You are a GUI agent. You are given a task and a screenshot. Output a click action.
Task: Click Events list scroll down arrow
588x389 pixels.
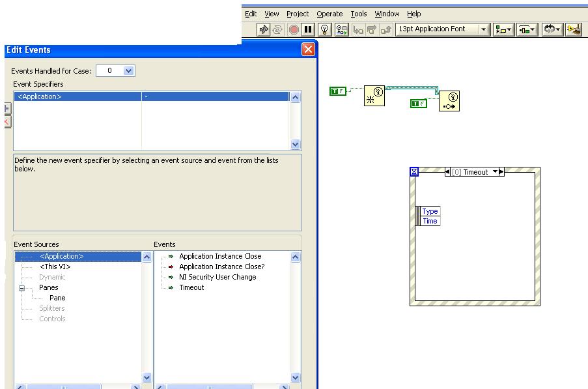295,377
